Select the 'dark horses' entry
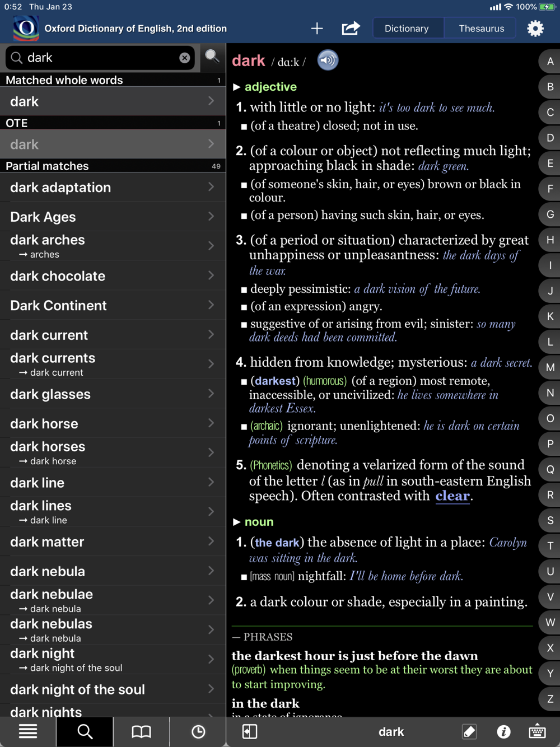560x747 pixels. coord(113,452)
